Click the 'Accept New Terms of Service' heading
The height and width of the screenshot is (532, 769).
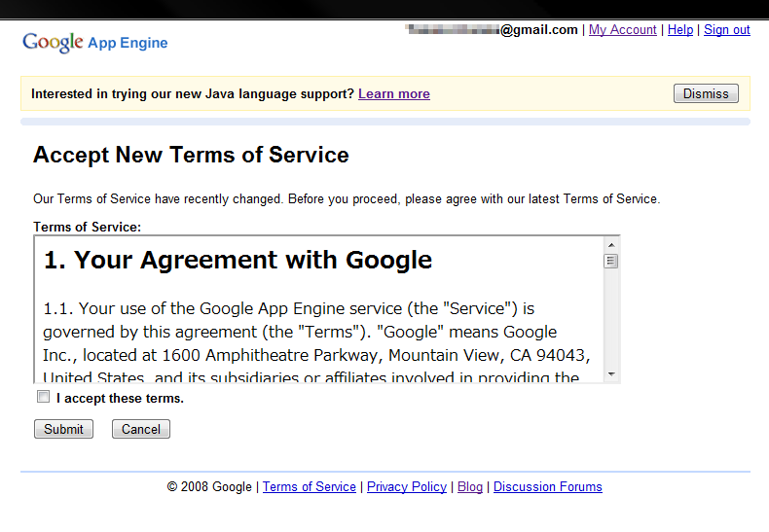click(191, 155)
